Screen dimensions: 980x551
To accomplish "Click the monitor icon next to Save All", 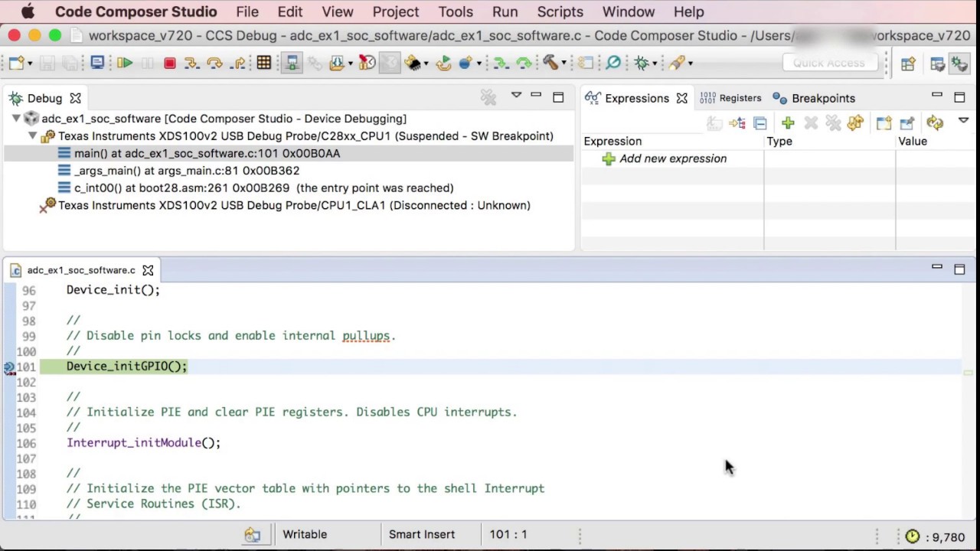I will [97, 64].
